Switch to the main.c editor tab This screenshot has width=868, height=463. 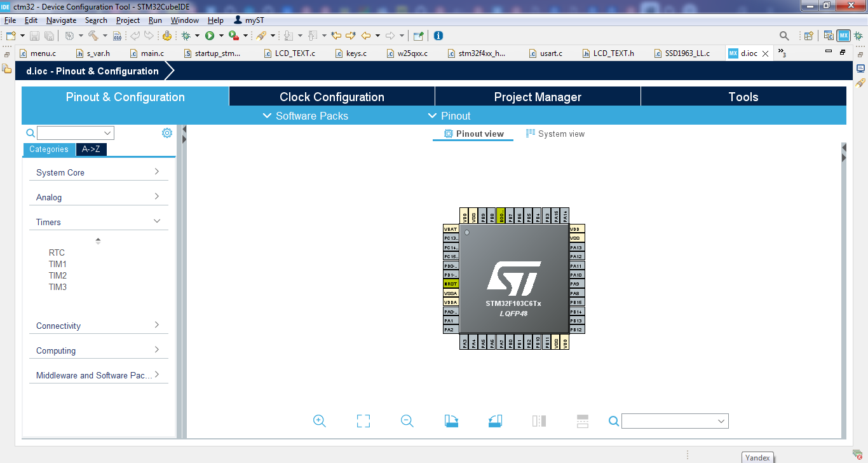(147, 53)
